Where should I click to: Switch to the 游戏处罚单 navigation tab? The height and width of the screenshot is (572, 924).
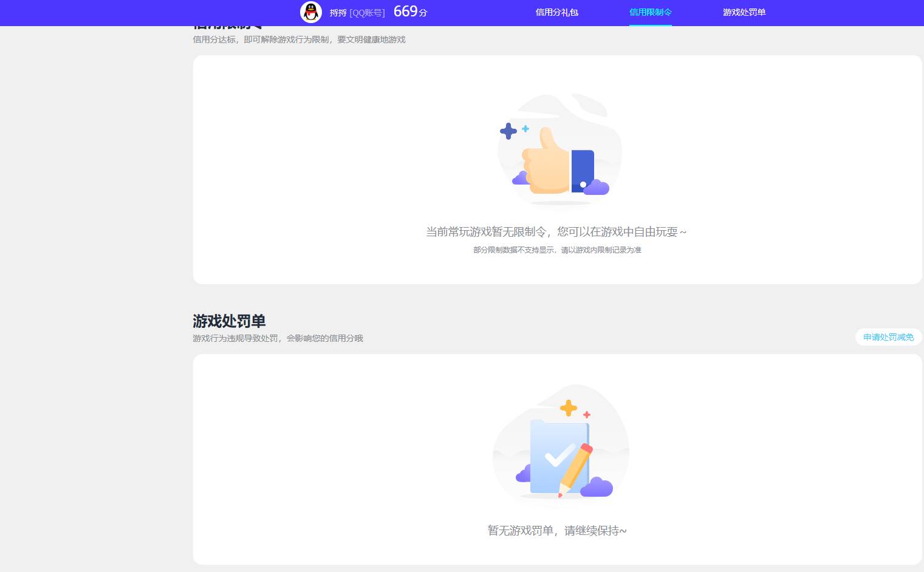coord(744,12)
